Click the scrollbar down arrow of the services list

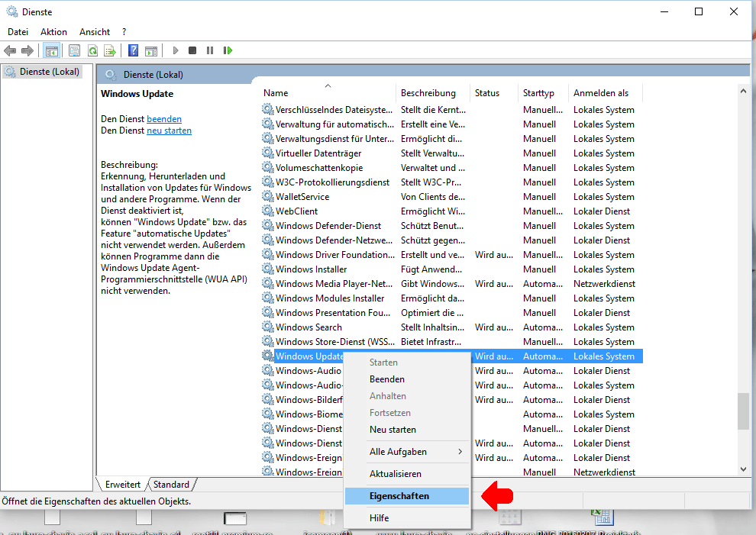(743, 469)
